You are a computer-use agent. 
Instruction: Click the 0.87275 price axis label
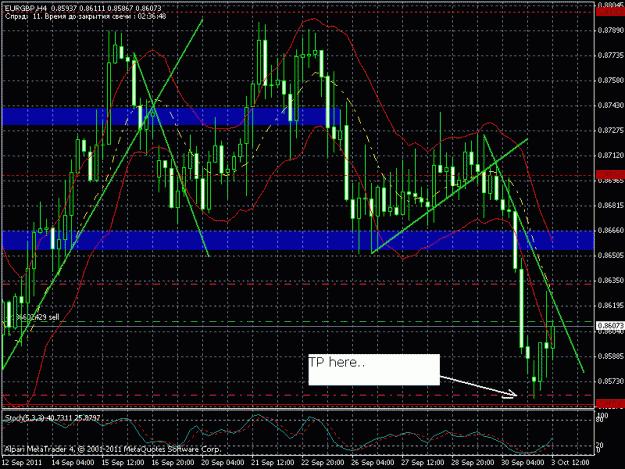[x=610, y=130]
